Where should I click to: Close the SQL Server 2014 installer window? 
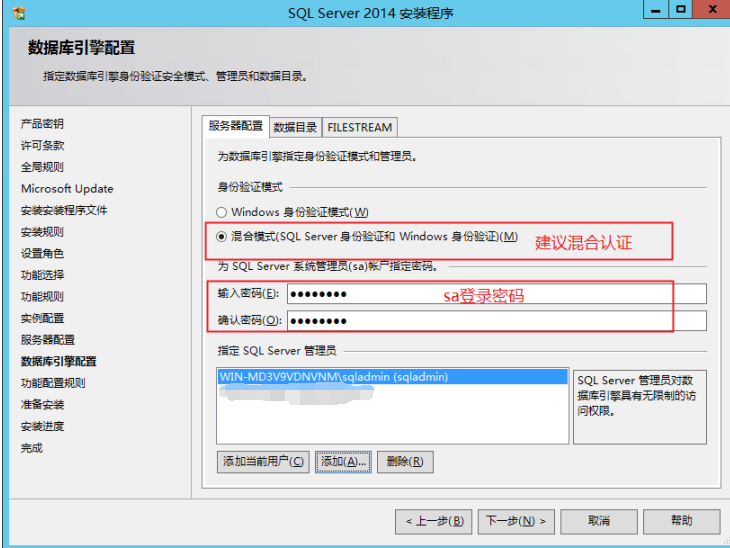[x=712, y=9]
